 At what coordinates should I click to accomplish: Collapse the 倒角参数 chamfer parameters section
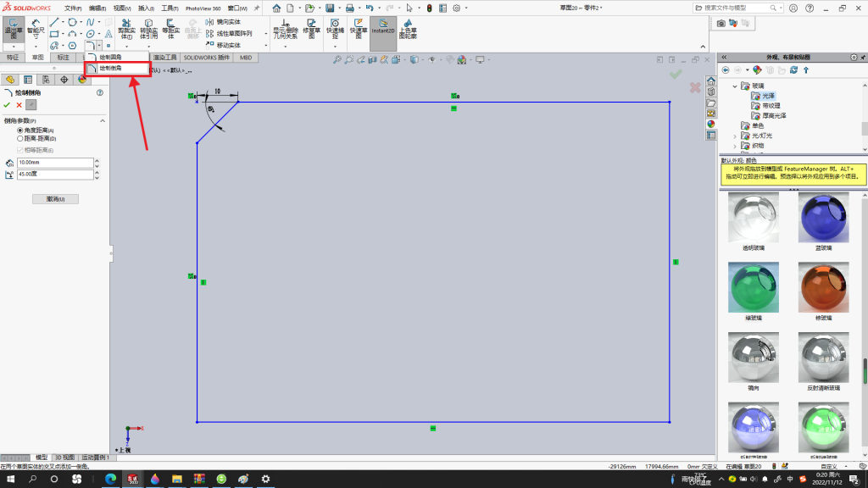tap(103, 120)
